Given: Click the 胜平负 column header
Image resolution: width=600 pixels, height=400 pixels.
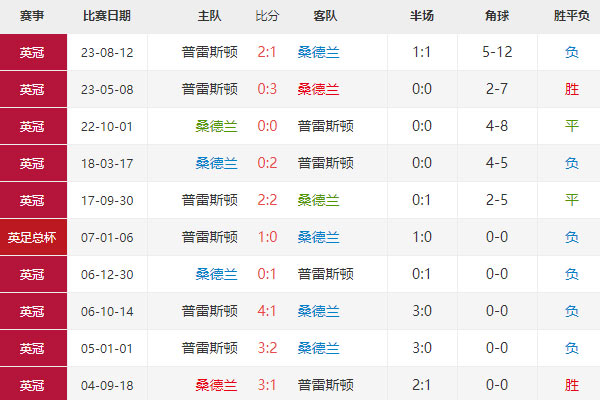Looking at the screenshot, I should click(x=571, y=17).
